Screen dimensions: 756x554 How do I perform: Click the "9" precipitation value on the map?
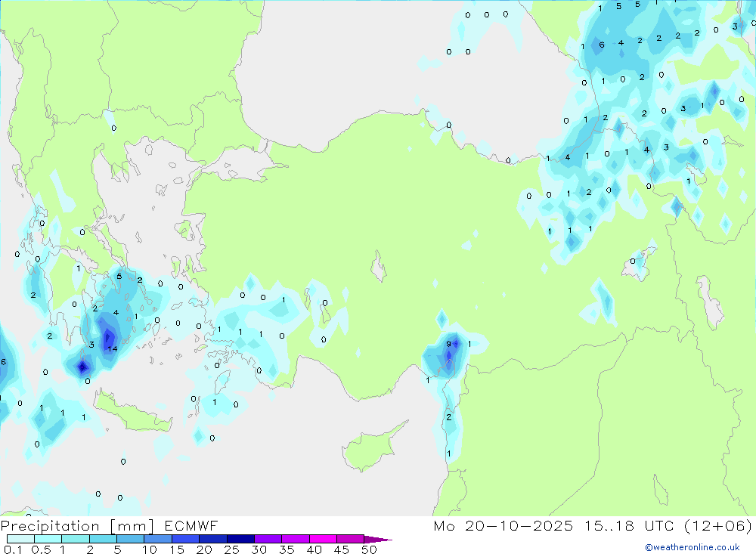[x=448, y=344]
